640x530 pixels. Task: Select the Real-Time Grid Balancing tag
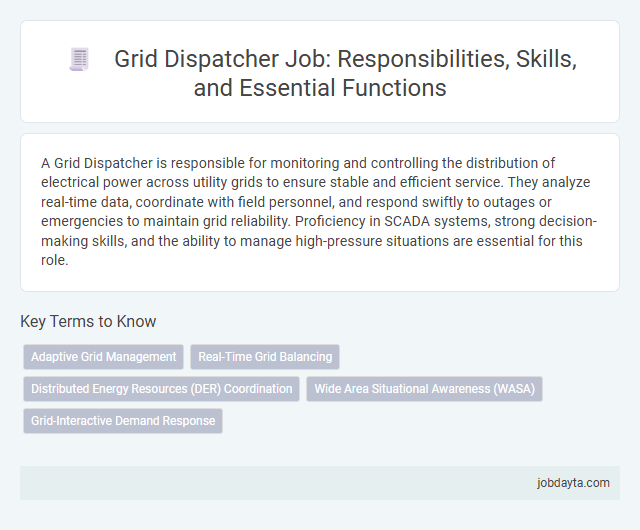[265, 357]
